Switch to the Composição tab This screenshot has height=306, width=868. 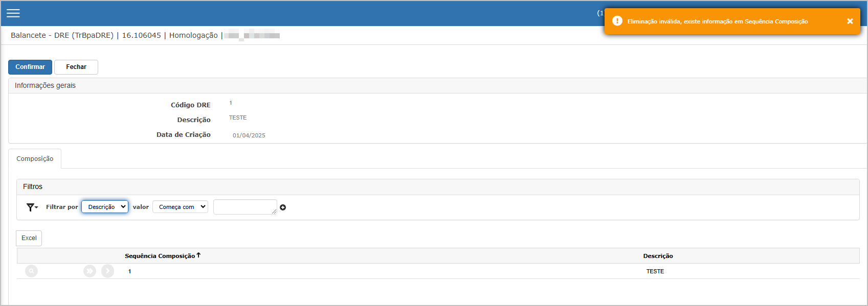(x=35, y=159)
